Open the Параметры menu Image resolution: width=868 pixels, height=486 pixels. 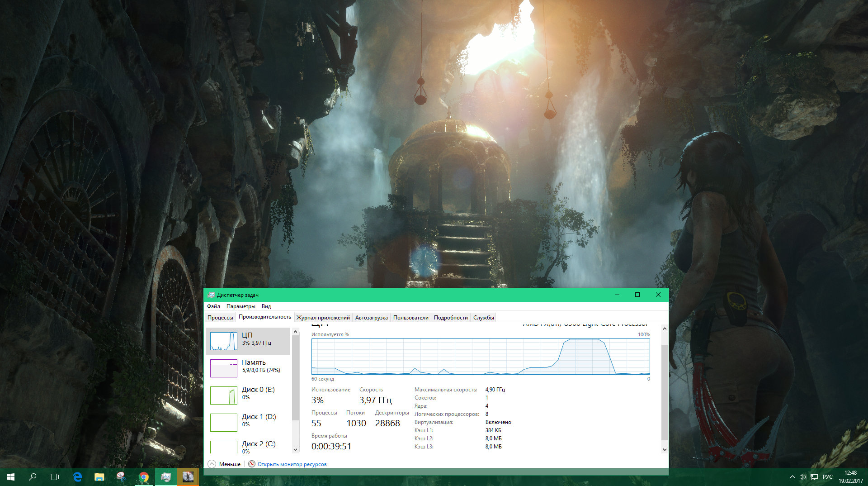click(x=241, y=306)
